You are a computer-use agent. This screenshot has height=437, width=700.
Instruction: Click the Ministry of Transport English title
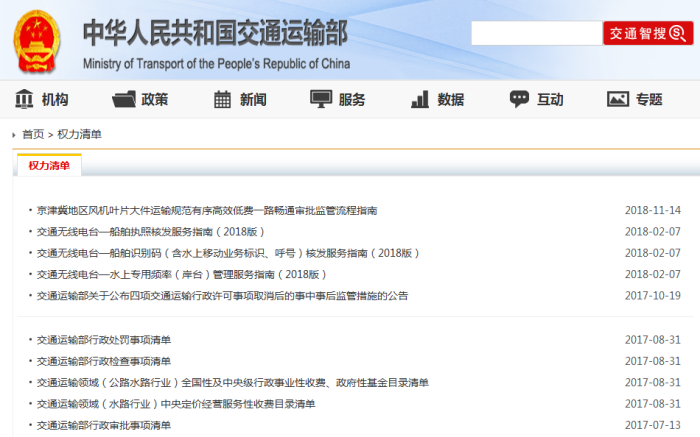point(217,64)
